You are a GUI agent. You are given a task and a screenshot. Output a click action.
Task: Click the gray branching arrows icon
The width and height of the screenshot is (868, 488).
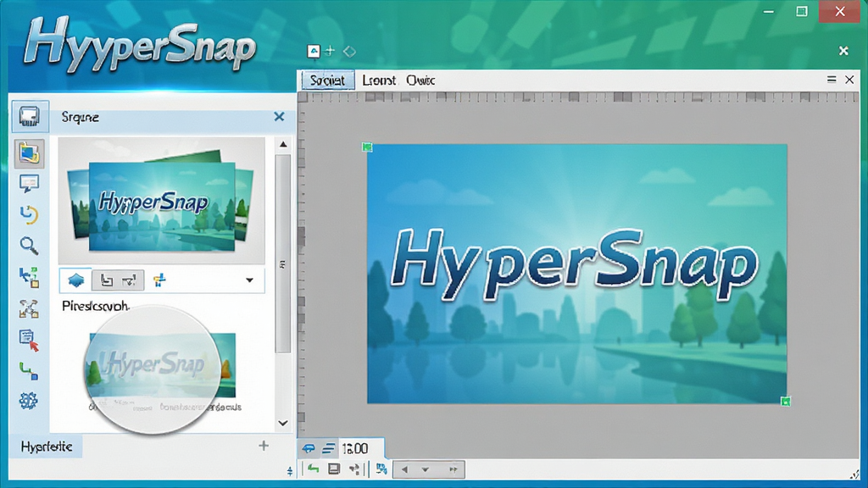(x=354, y=469)
